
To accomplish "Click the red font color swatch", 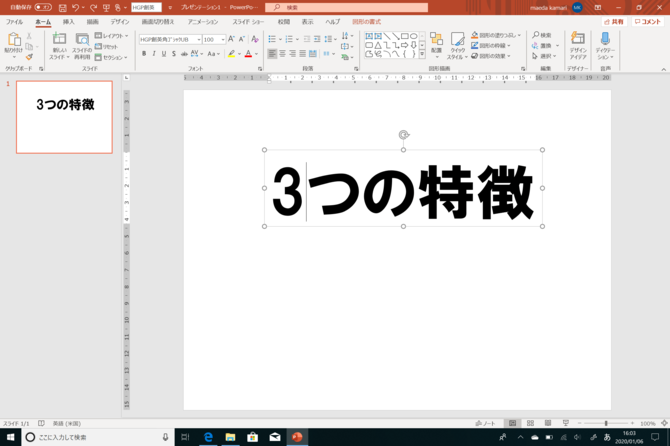I will (248, 54).
